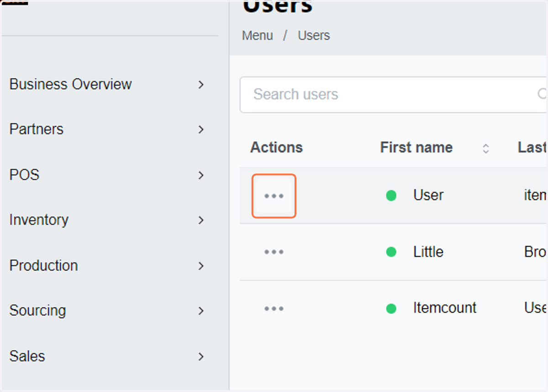Select the First name column header

[416, 147]
